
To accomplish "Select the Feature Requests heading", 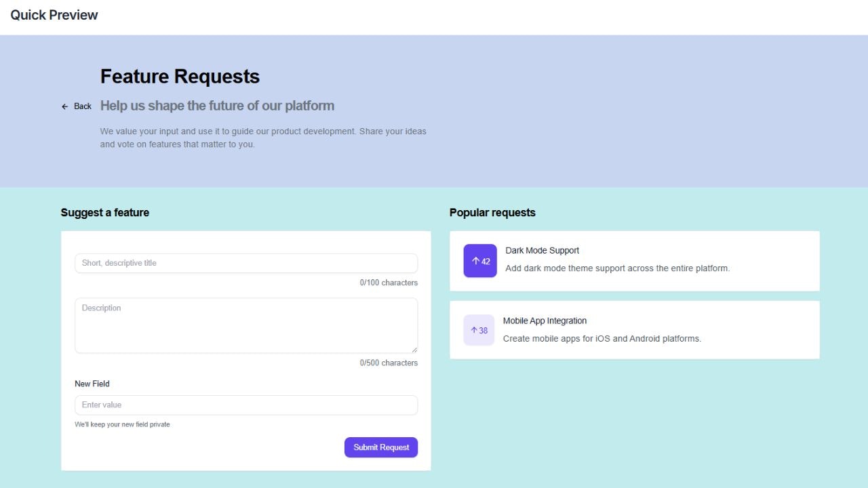I will coord(180,76).
